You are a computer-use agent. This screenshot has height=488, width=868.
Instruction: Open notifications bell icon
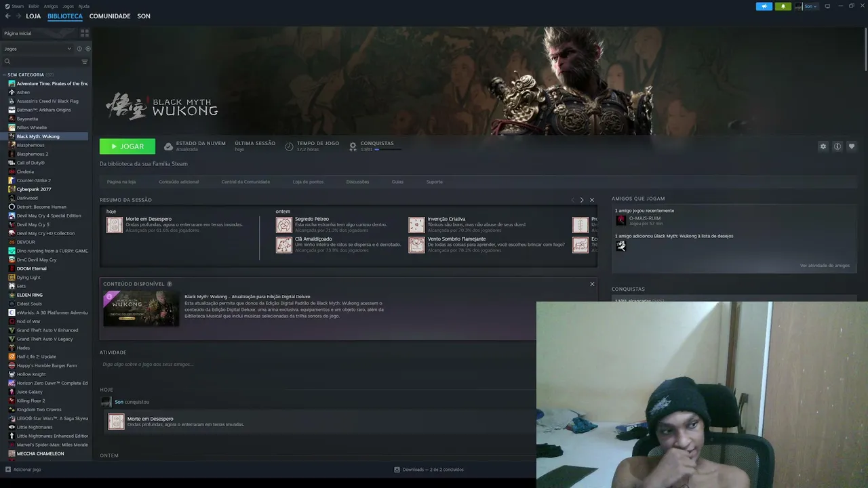pos(783,6)
